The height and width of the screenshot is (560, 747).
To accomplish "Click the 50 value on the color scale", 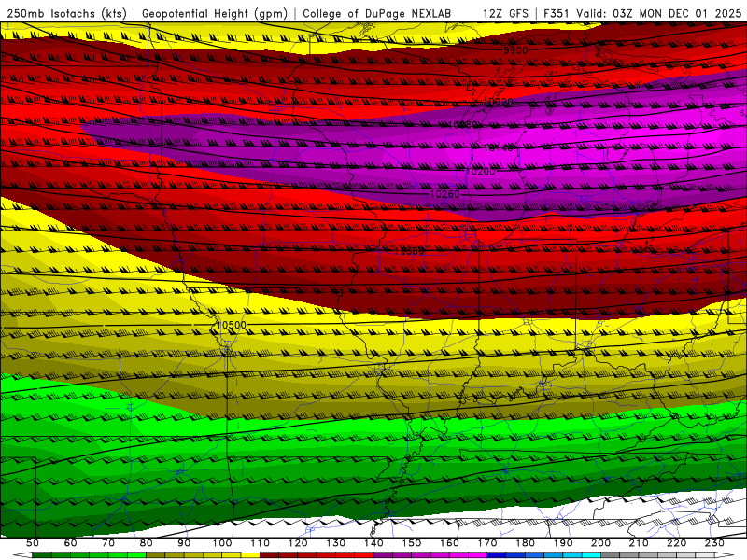I will click(33, 543).
